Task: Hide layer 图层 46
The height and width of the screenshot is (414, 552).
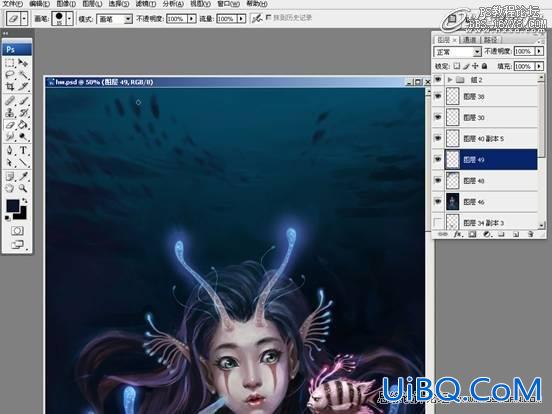Action: click(x=438, y=202)
